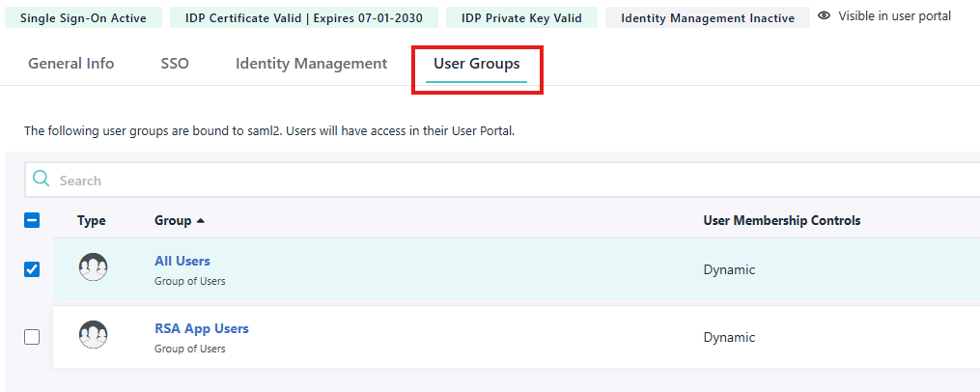Toggle the select-all groups checkbox in header
The height and width of the screenshot is (392, 980).
coord(32,221)
